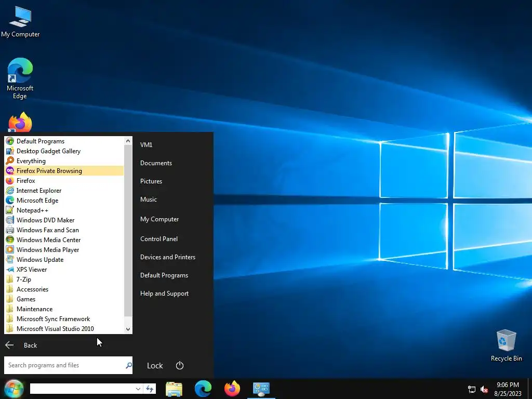The width and height of the screenshot is (532, 399).
Task: Go Back to main Start menu
Action: click(x=21, y=345)
